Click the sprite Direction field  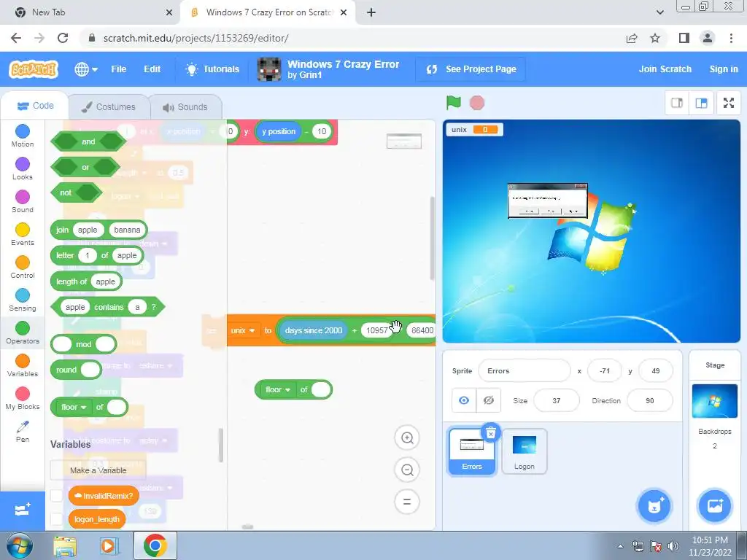[x=650, y=400]
